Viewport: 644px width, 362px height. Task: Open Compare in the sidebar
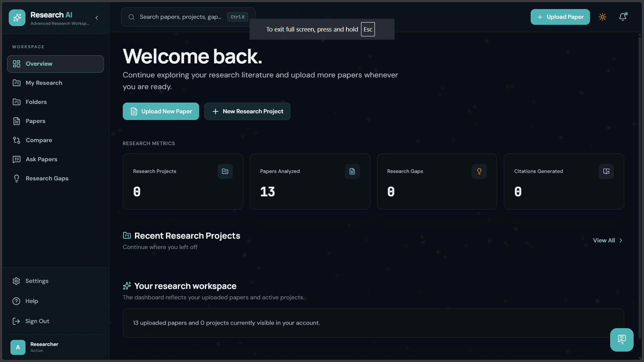pos(55,140)
